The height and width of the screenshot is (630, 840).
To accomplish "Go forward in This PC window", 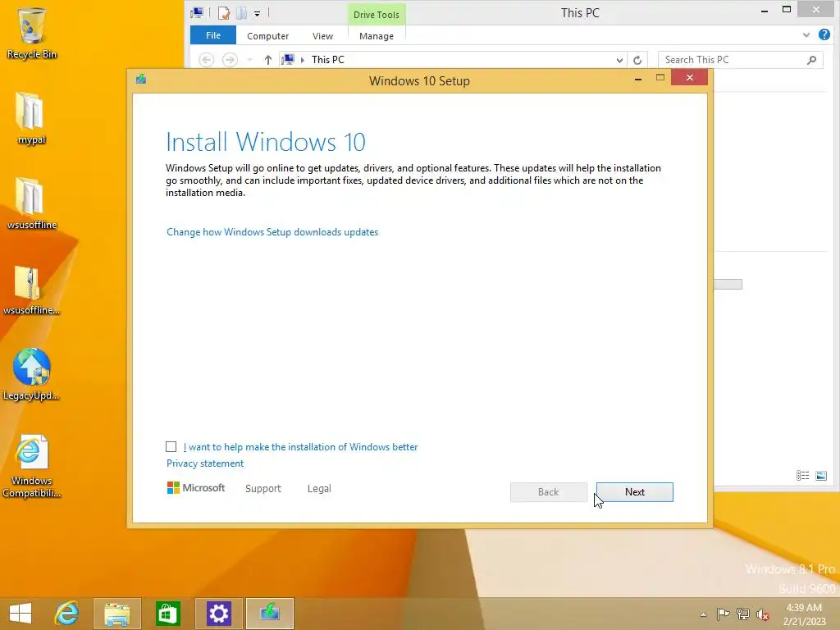I will 230,60.
